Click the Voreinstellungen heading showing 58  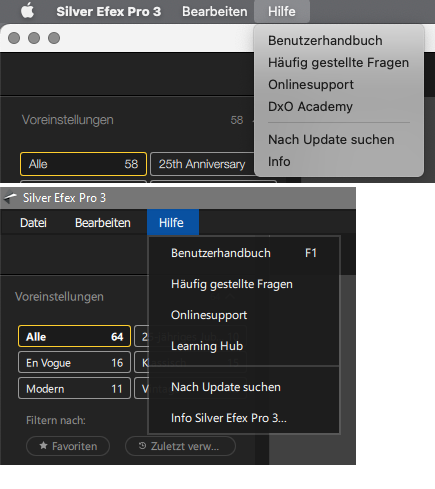point(68,120)
